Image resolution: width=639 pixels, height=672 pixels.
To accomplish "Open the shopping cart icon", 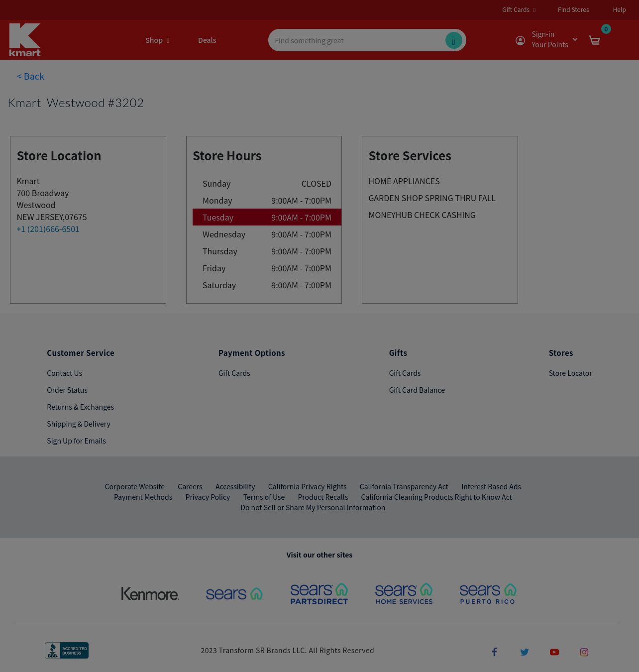I will [594, 40].
